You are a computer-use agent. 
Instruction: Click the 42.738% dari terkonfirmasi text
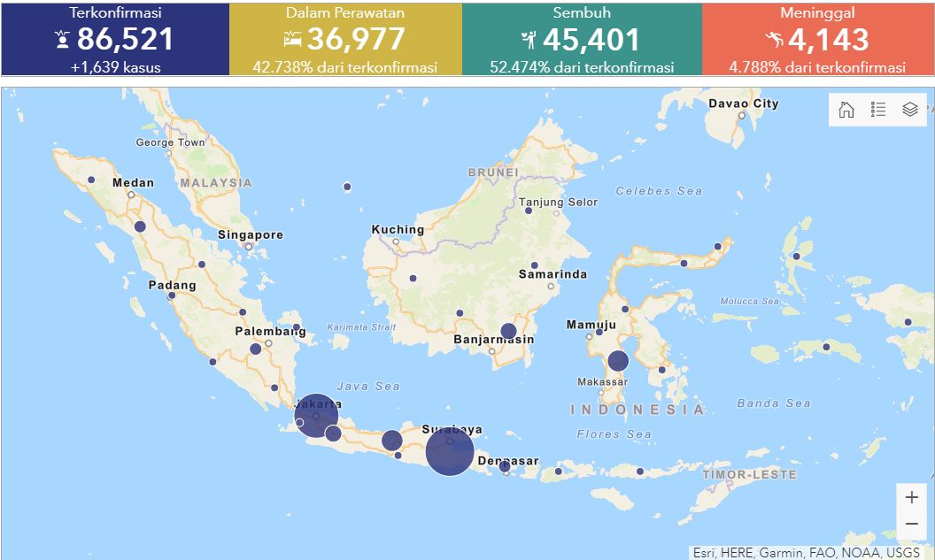tap(345, 67)
